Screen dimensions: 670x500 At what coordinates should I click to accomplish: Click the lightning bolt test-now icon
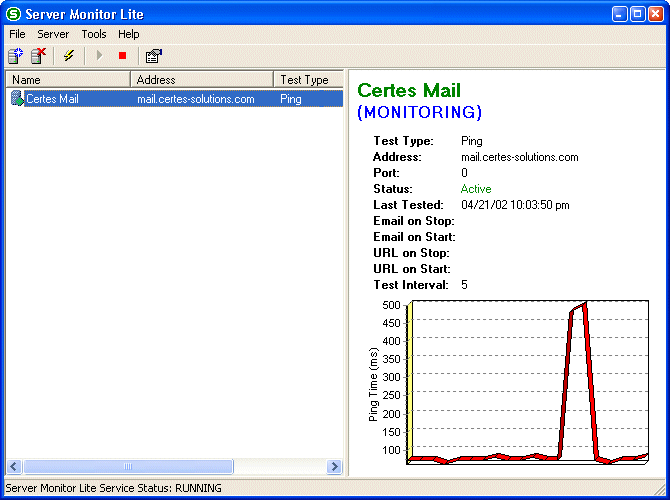pos(69,56)
